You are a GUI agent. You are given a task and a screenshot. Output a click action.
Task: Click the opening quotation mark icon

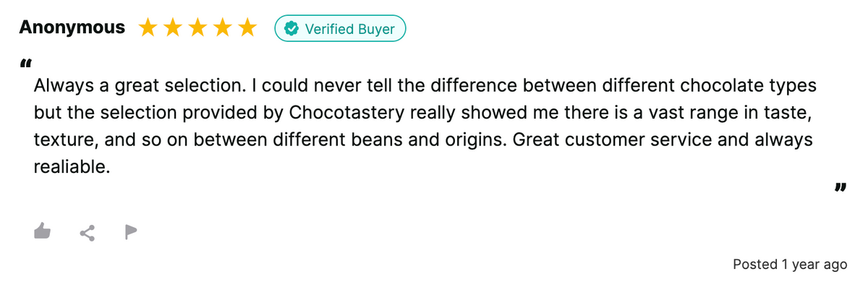pos(26,64)
